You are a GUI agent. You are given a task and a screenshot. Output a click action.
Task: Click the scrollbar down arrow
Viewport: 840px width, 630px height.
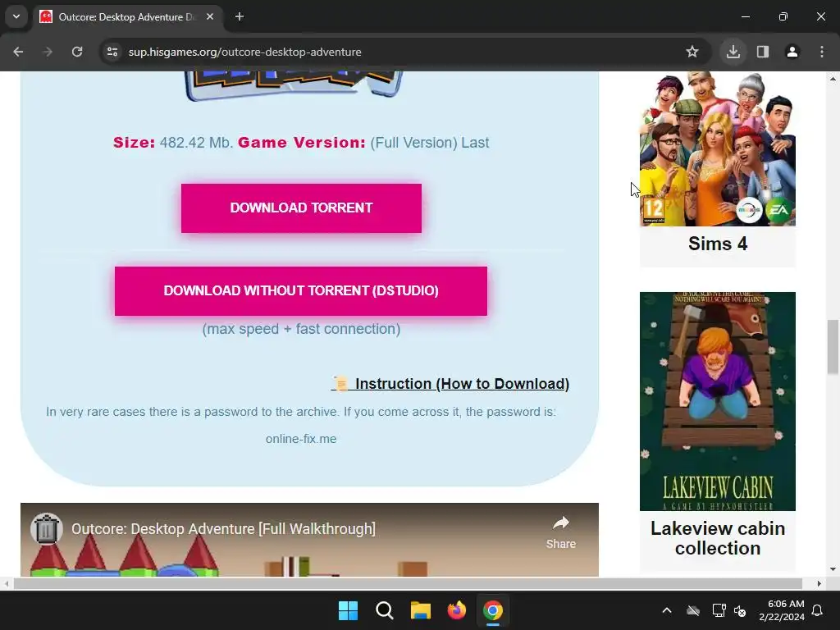click(833, 569)
